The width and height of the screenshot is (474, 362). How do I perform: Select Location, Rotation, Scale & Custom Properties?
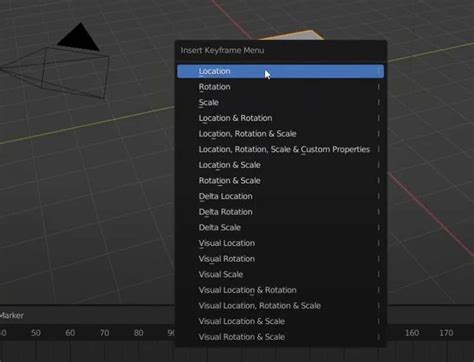280,150
